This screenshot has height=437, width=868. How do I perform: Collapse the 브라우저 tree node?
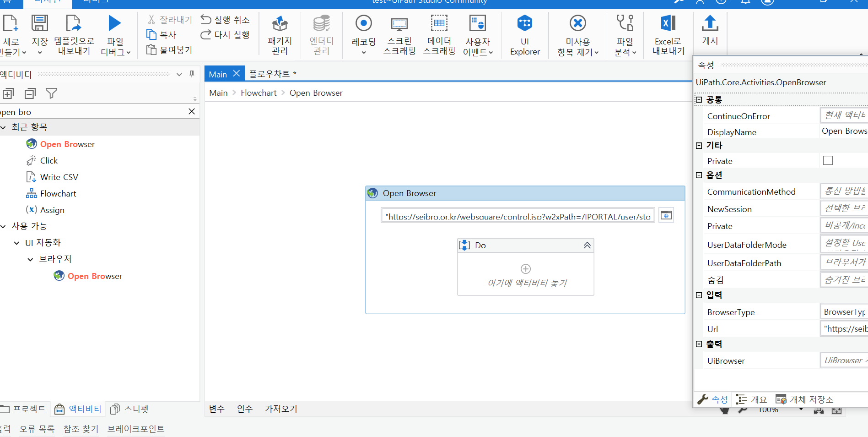(30, 259)
